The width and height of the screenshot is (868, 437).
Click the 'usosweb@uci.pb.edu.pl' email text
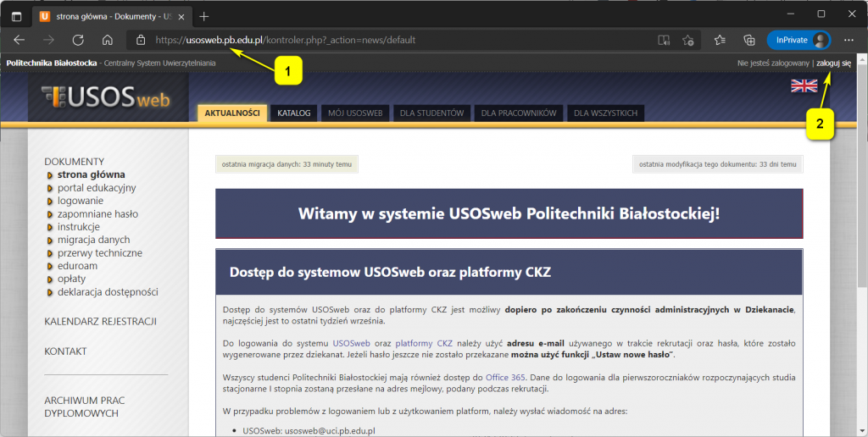[330, 431]
